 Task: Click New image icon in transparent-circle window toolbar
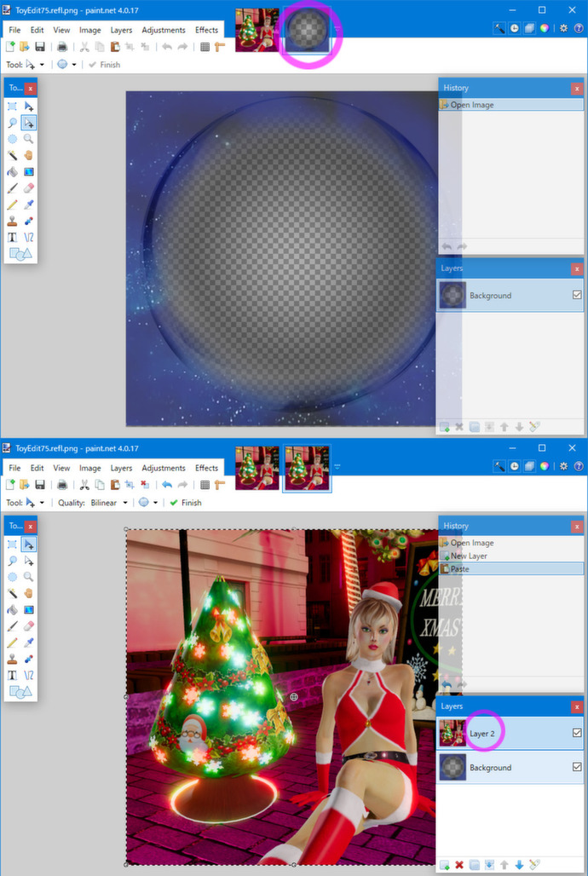tap(10, 47)
